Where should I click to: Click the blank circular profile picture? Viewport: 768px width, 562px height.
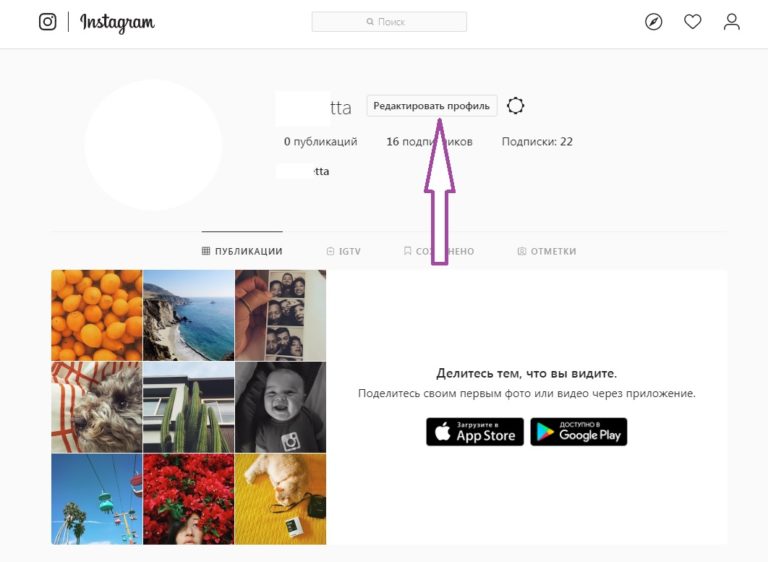[153, 146]
